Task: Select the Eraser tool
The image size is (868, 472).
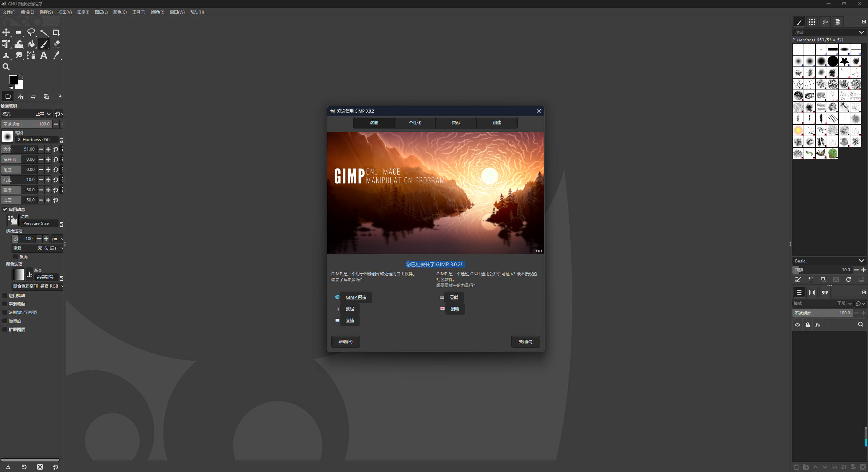Action: tap(56, 44)
